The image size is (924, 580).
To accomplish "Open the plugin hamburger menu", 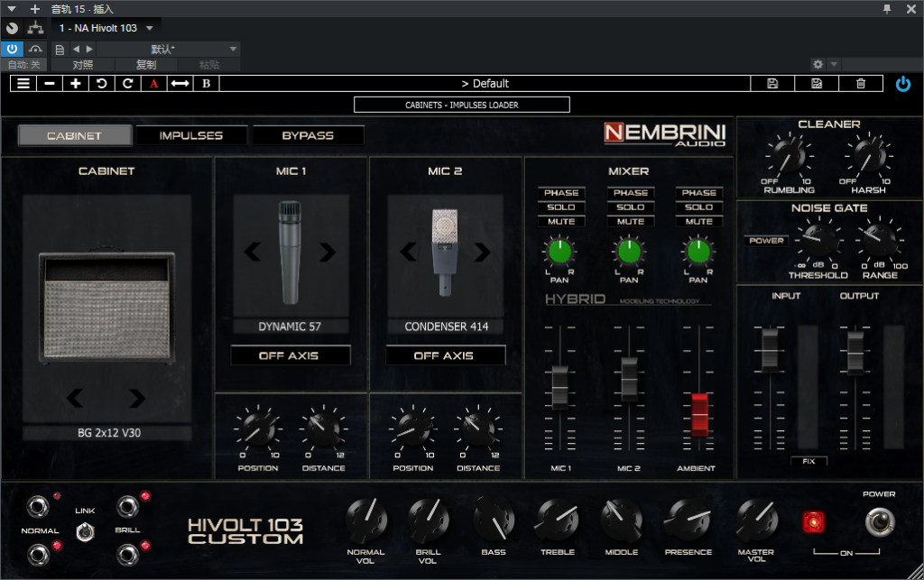I will [23, 84].
